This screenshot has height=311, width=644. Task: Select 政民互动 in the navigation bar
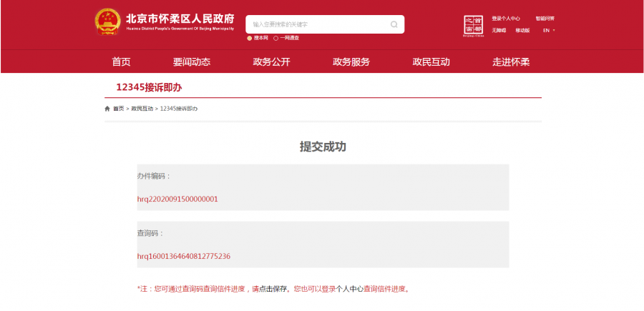click(431, 61)
